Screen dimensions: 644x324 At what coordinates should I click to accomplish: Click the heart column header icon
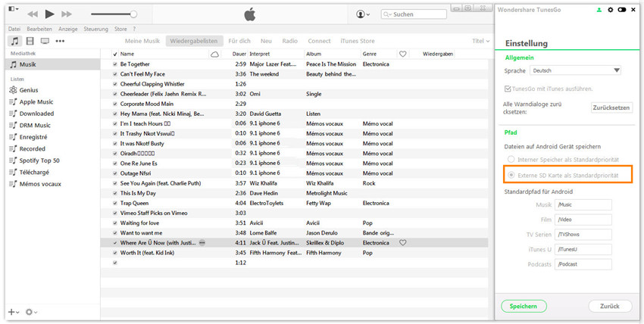click(403, 55)
